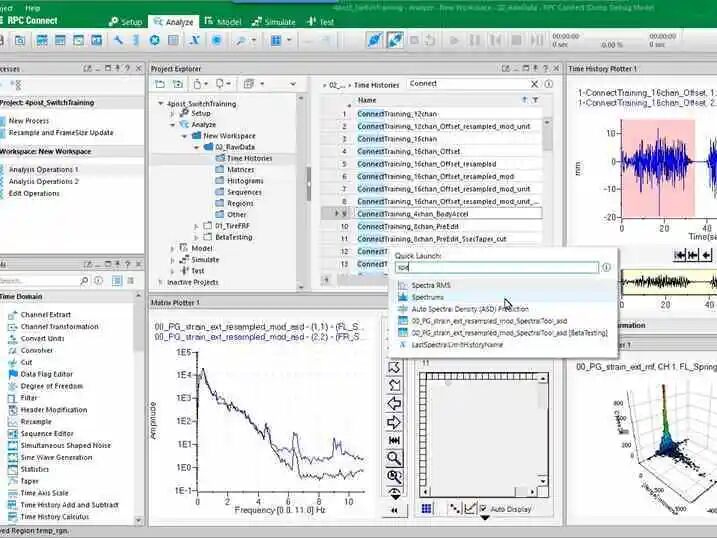Open the Simulate ribbon tab

tap(273, 21)
